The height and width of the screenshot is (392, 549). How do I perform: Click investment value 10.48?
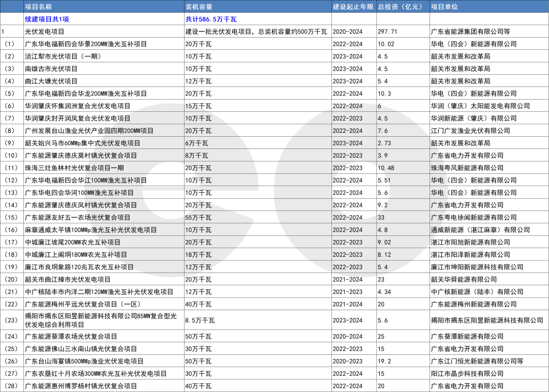point(386,168)
